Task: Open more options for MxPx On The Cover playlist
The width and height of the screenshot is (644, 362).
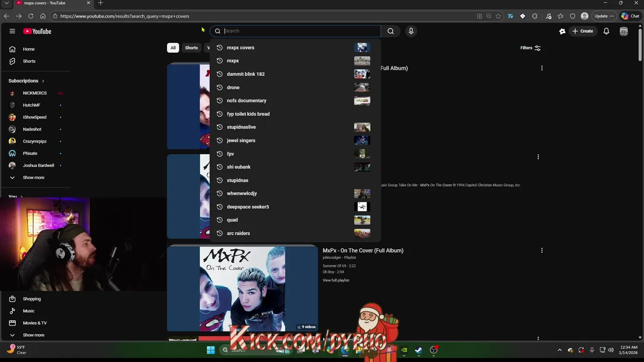Action: (x=542, y=250)
